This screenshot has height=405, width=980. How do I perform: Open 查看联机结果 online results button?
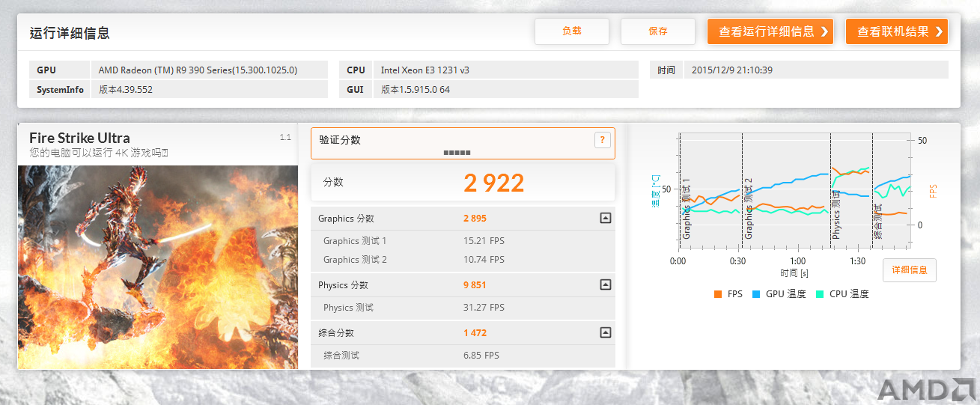click(897, 31)
